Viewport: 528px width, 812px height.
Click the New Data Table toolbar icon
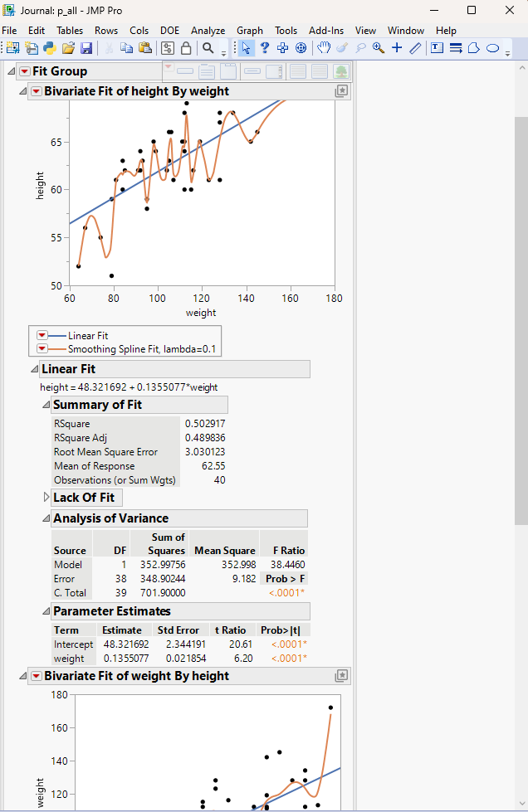[13, 48]
